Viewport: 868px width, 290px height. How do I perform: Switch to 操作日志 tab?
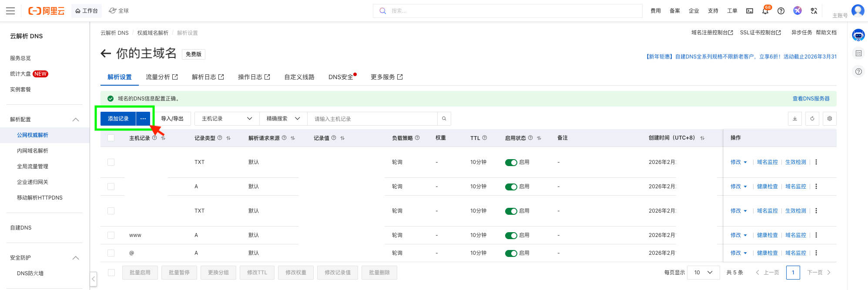click(x=254, y=77)
